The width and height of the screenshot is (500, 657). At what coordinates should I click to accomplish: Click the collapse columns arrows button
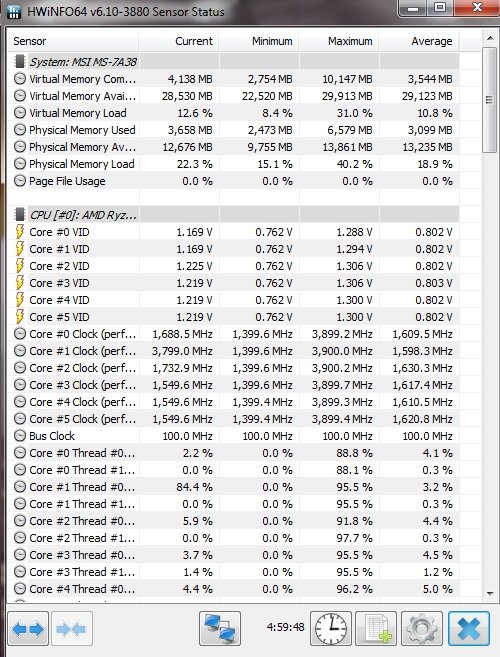72,628
